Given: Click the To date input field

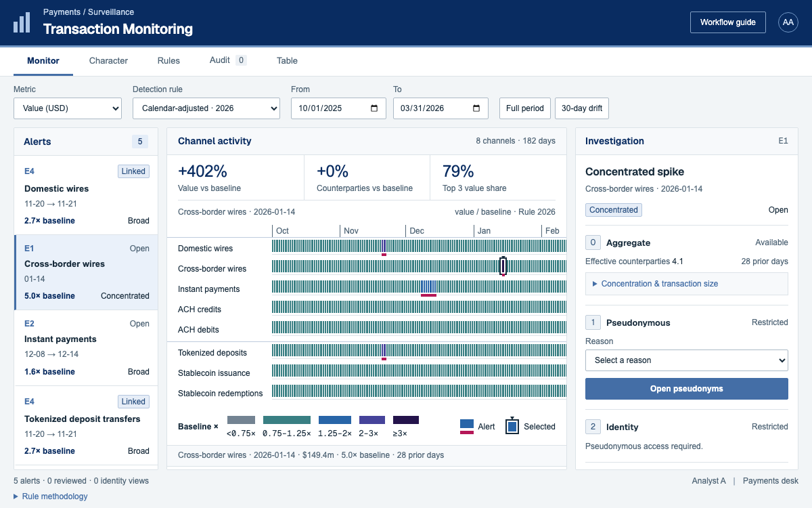Looking at the screenshot, I should coord(441,108).
